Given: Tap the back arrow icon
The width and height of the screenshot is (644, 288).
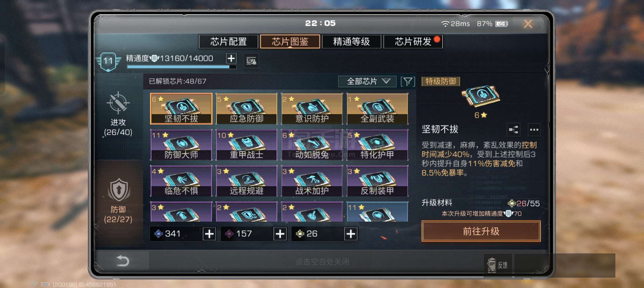Looking at the screenshot, I should point(123,261).
